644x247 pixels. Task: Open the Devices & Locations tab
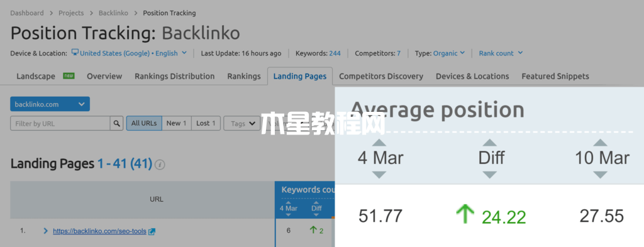click(x=472, y=76)
